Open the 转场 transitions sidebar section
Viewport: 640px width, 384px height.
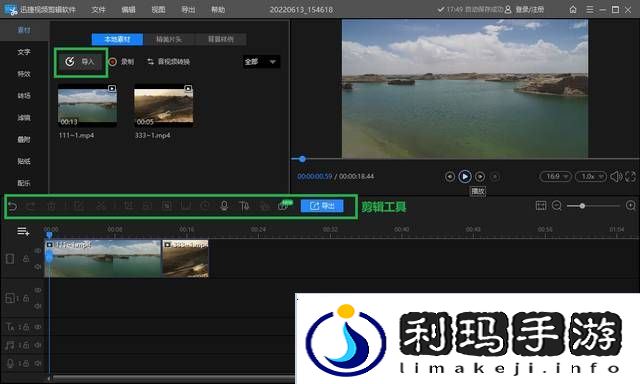24,95
